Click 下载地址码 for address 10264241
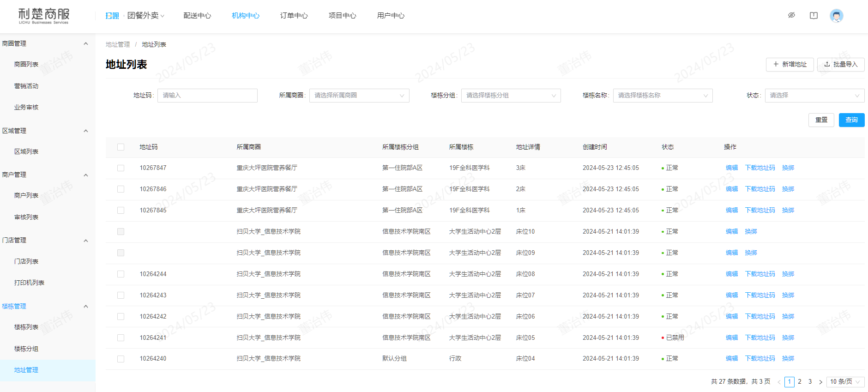 [760, 338]
